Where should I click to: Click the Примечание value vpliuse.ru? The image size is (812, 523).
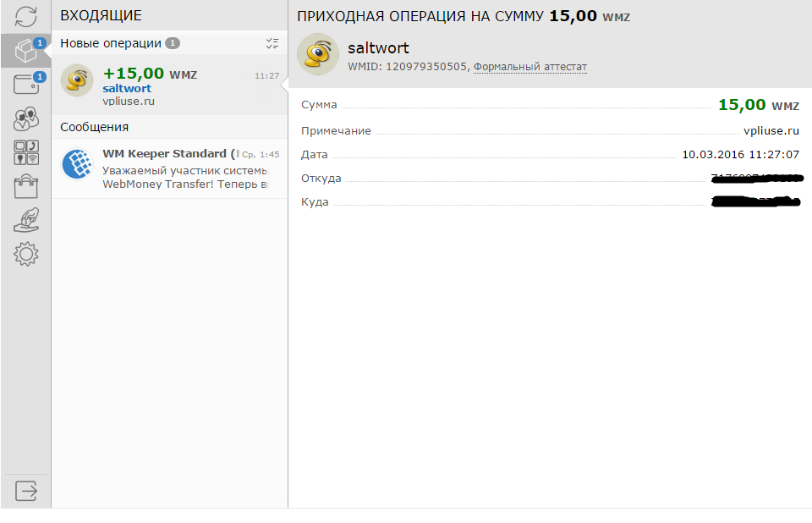tap(771, 131)
